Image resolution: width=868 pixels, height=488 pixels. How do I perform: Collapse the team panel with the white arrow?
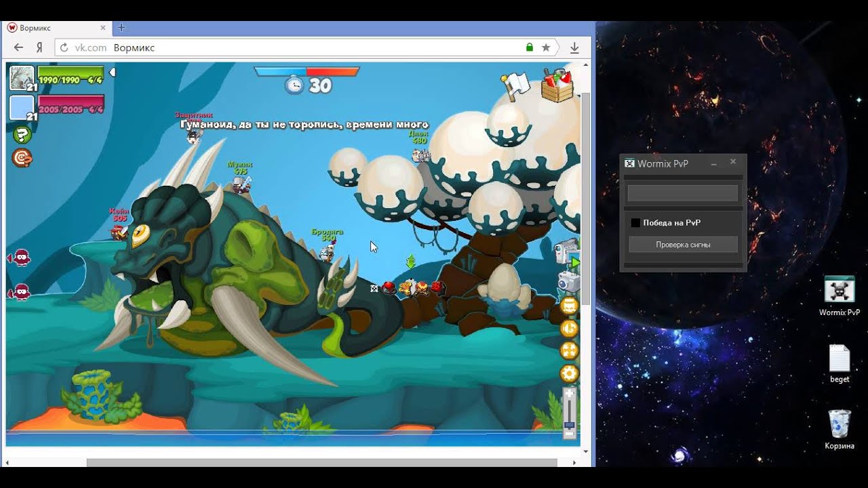coord(113,72)
